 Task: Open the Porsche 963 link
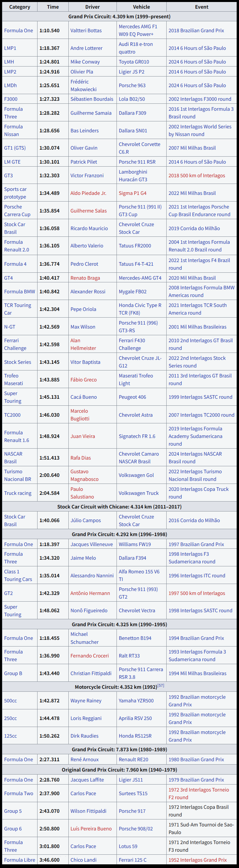coord(132,85)
